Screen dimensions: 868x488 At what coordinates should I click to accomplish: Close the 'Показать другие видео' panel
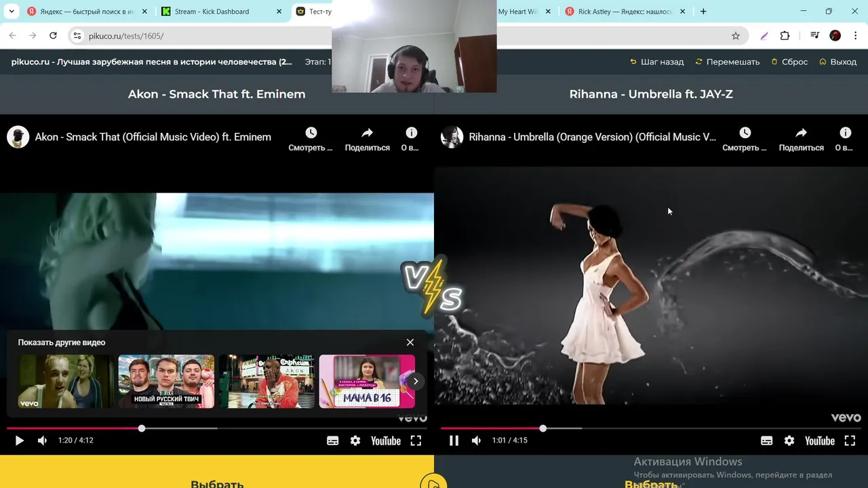click(410, 342)
